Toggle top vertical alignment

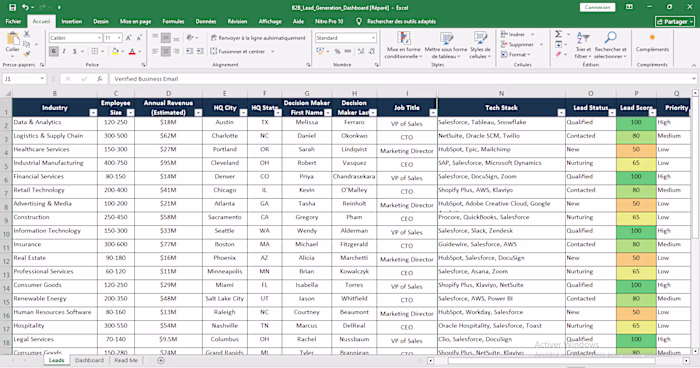[155, 37]
